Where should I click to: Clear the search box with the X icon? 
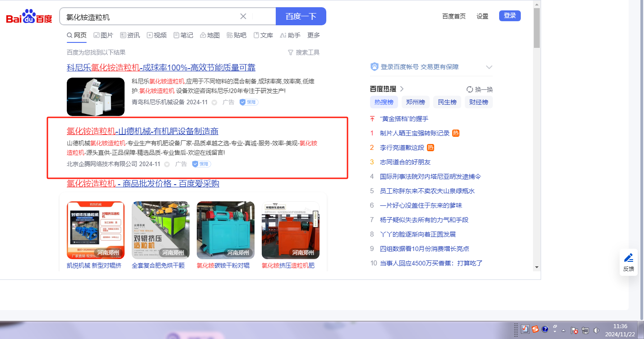243,17
